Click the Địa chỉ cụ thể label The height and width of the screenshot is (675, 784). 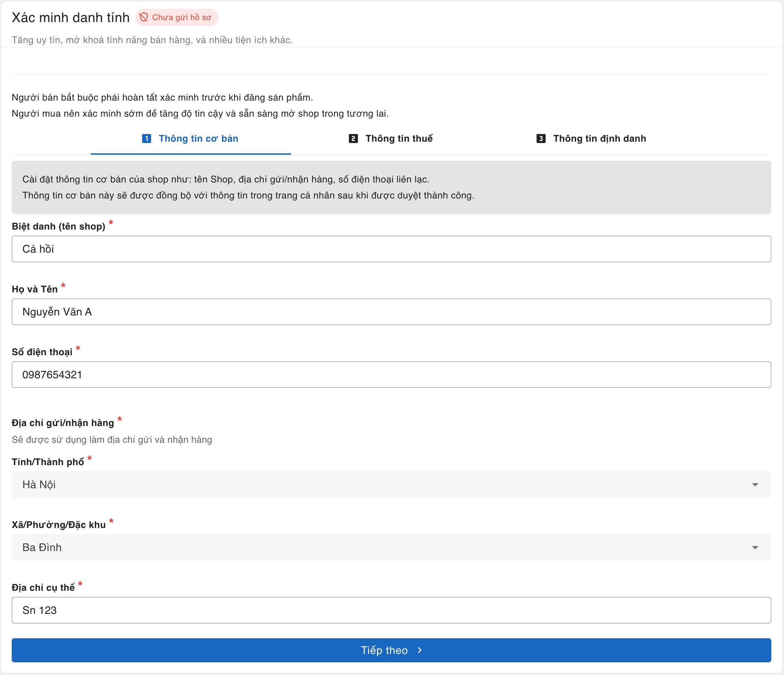tap(43, 588)
